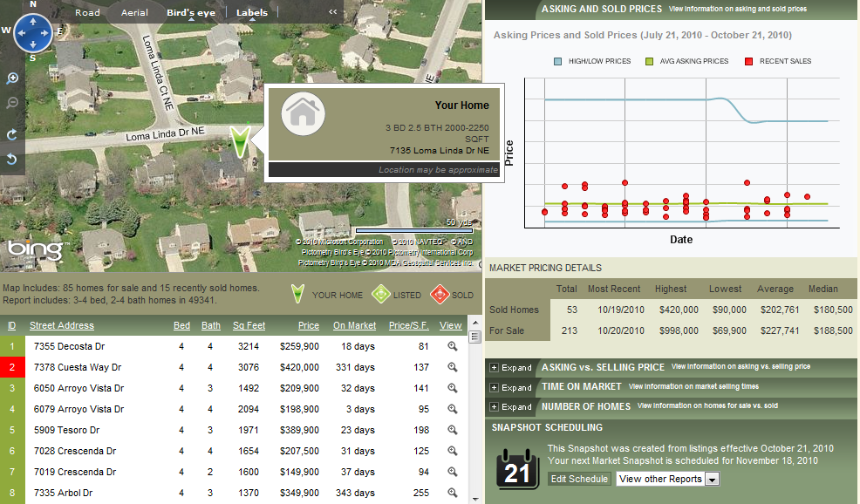860x504 pixels.
Task: View 7355 Decosta Dr with magnifier icon
Action: coord(453,346)
